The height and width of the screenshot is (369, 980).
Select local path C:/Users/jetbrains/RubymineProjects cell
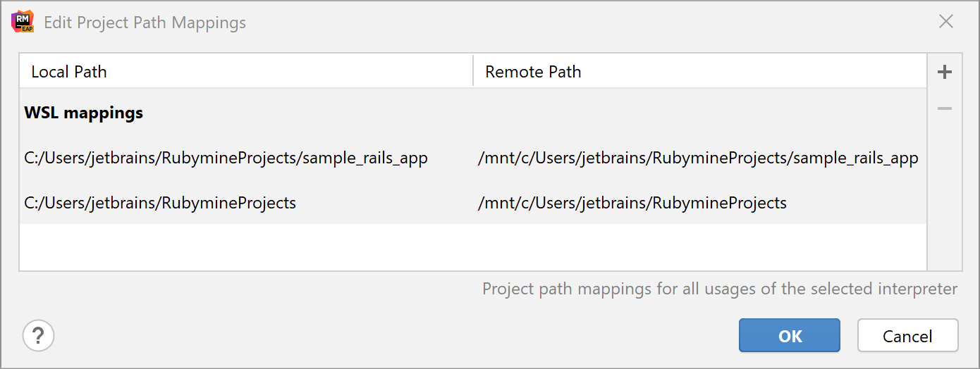pyautogui.click(x=160, y=204)
